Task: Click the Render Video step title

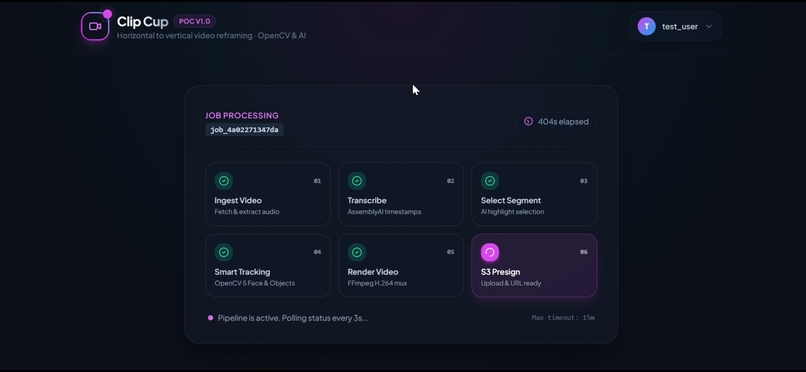Action: pyautogui.click(x=373, y=272)
